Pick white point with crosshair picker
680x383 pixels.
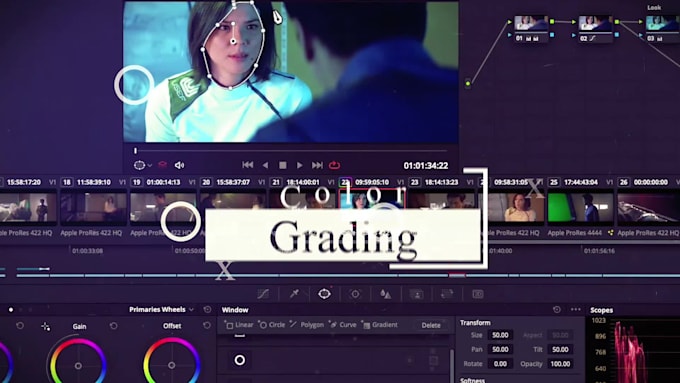46,326
